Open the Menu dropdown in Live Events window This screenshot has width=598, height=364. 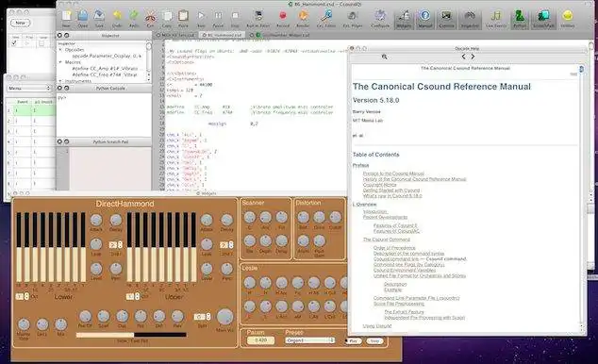pos(29,89)
